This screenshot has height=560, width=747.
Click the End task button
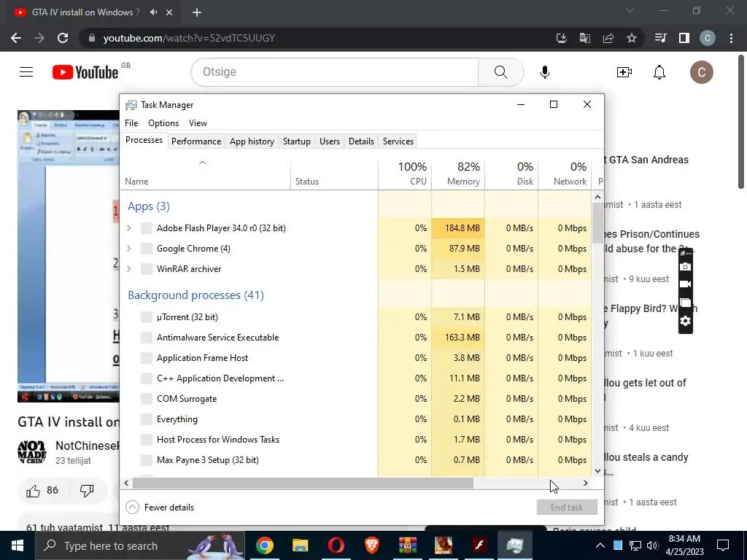pos(567,507)
